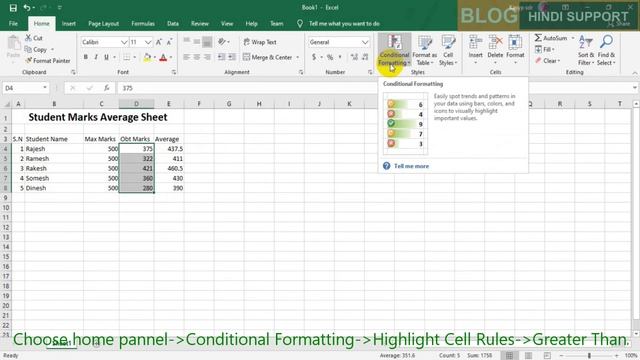640x360 pixels.
Task: Open the Clear options
Action: click(x=548, y=61)
